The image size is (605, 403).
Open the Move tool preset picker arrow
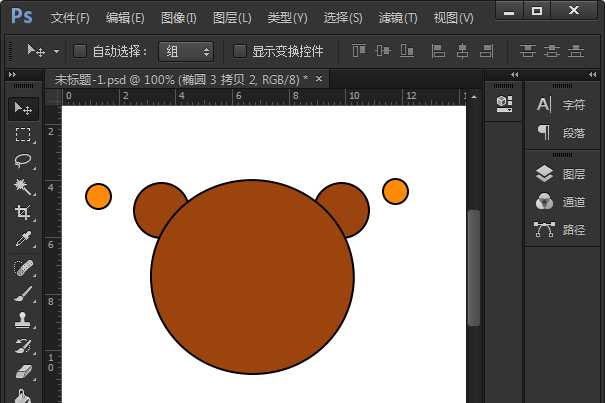coord(56,51)
